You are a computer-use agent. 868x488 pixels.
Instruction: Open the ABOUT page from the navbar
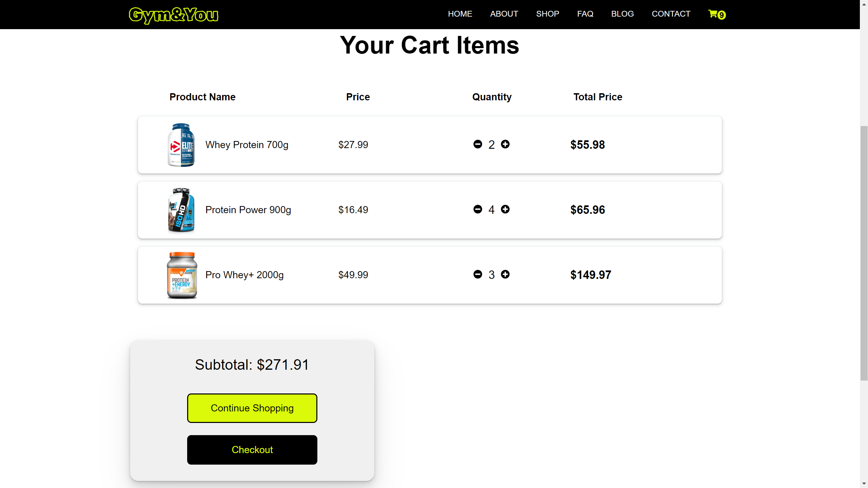click(504, 14)
